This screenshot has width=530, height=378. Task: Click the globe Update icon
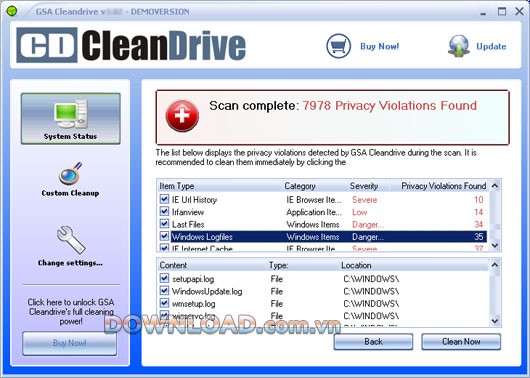pos(459,46)
